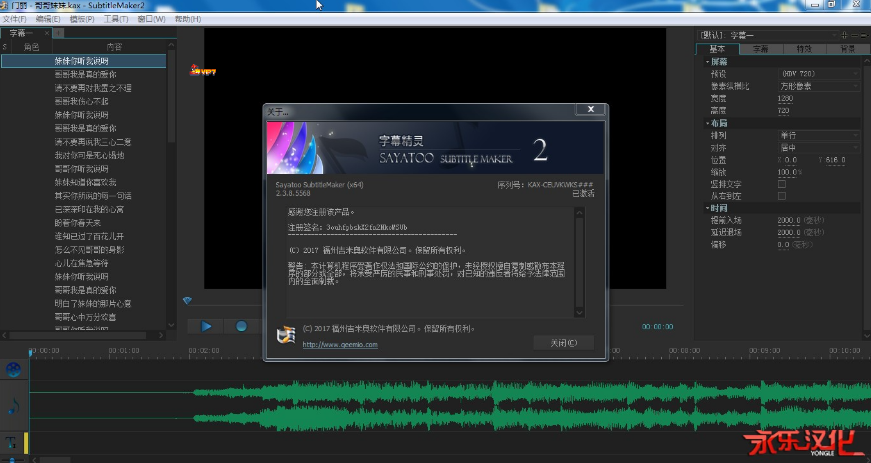This screenshot has height=463, width=871.
Task: Open the 窗口(W) menu
Action: 151,19
